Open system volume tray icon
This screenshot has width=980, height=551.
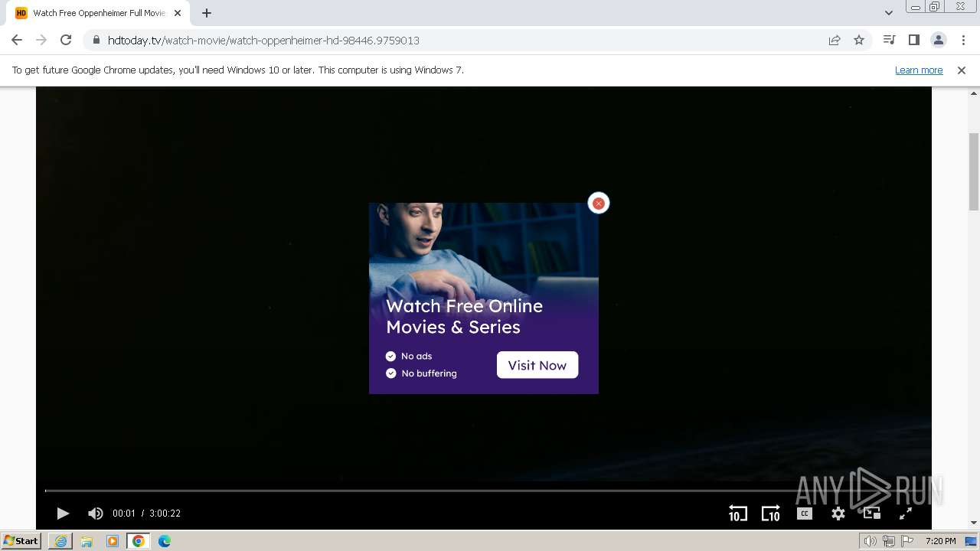point(870,541)
